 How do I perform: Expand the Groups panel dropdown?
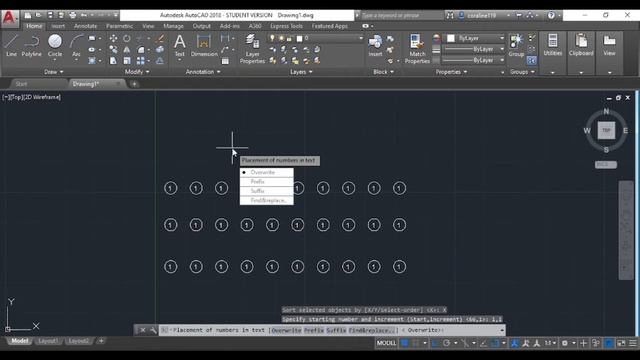coord(522,72)
